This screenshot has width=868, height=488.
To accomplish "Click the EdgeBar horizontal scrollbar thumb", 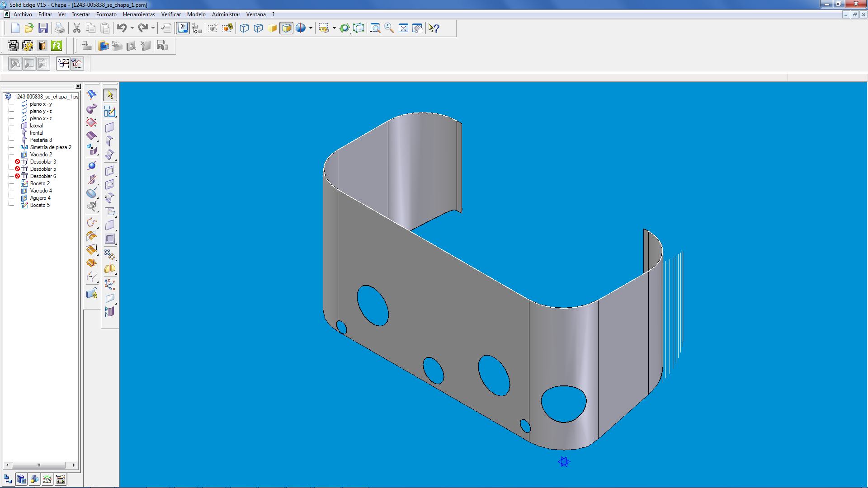I will pos(38,465).
